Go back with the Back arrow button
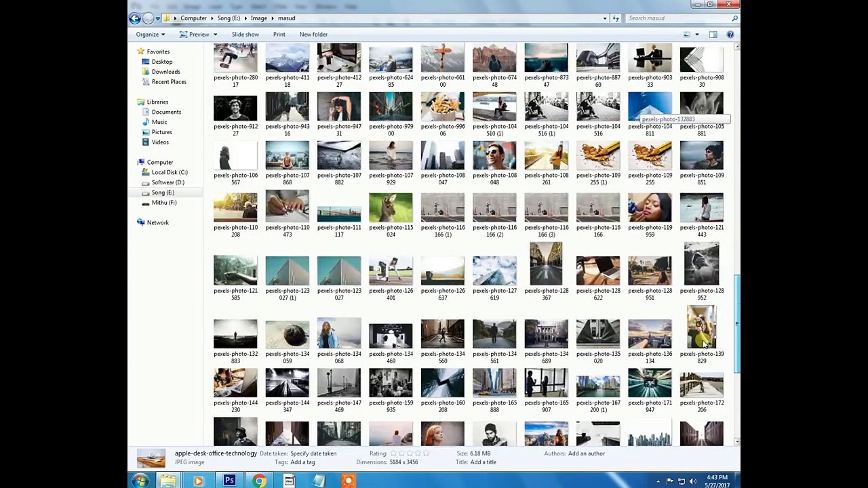Viewport: 868px width, 488px height. [135, 18]
